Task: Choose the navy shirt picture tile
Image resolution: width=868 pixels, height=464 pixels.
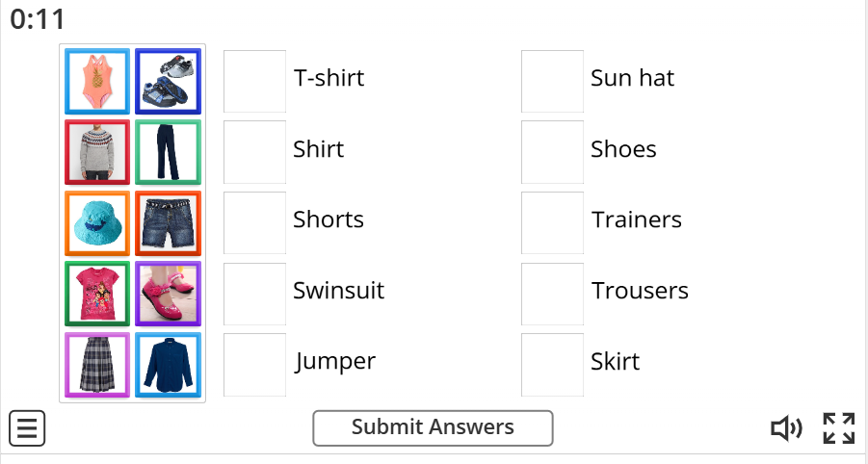Action: (169, 365)
